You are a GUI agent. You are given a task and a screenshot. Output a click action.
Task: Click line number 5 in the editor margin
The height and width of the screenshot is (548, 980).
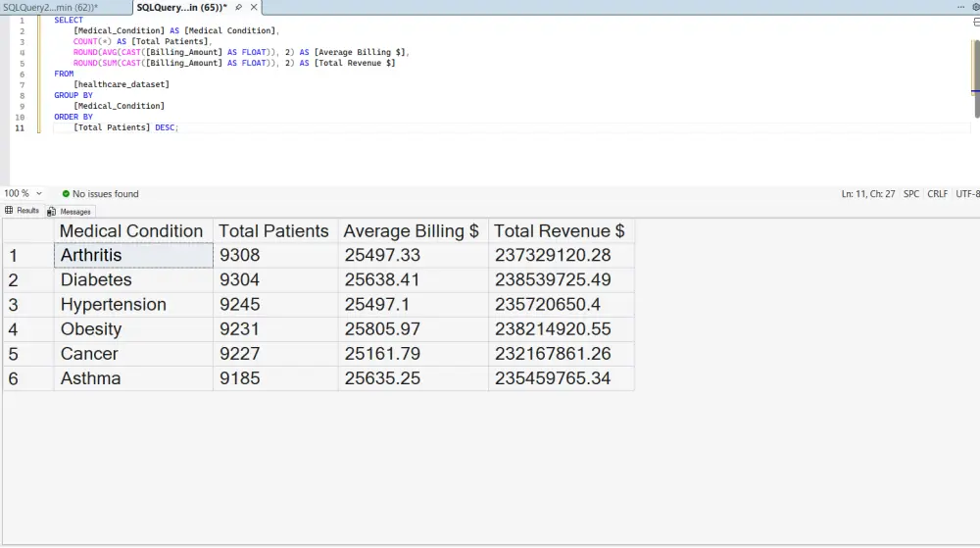[x=22, y=63]
